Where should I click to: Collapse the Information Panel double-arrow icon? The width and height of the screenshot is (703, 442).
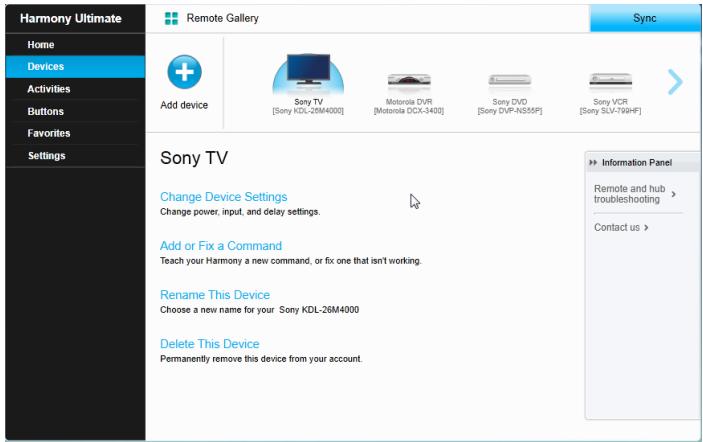pyautogui.click(x=593, y=163)
